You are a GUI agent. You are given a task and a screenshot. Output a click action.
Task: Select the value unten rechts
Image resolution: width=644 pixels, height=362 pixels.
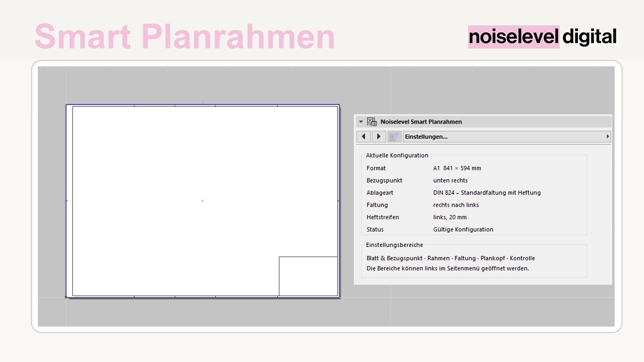click(x=450, y=181)
